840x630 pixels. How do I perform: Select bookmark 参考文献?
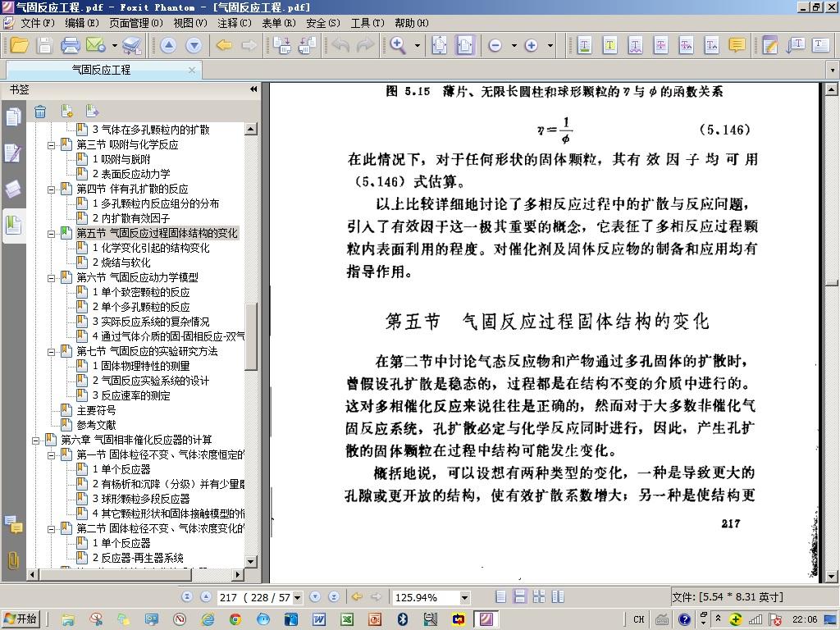pyautogui.click(x=96, y=426)
